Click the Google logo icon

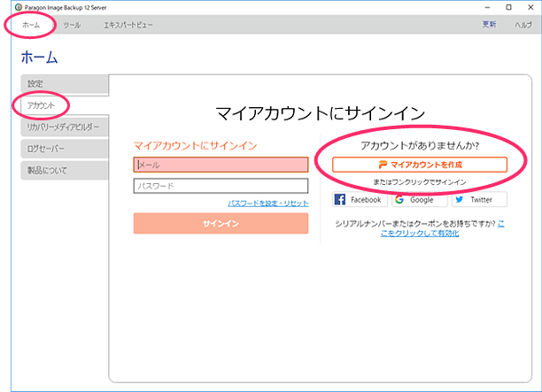[399, 199]
